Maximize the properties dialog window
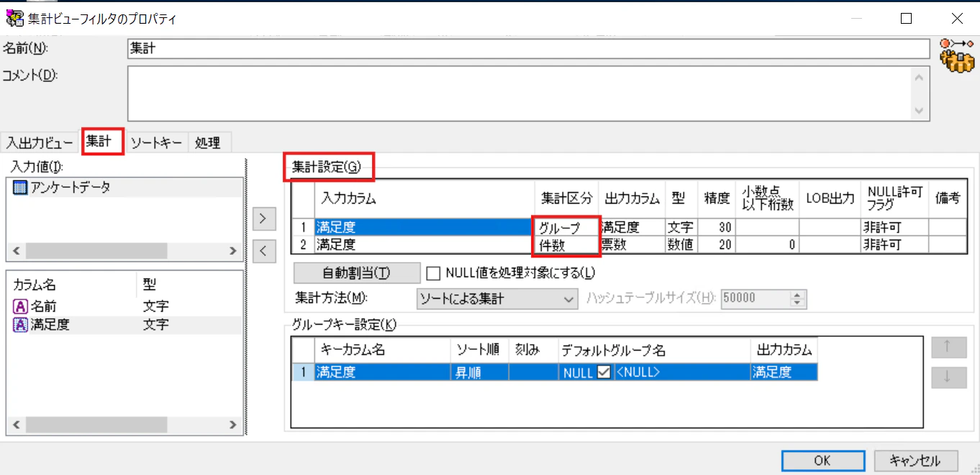The height and width of the screenshot is (475, 980). 907,19
